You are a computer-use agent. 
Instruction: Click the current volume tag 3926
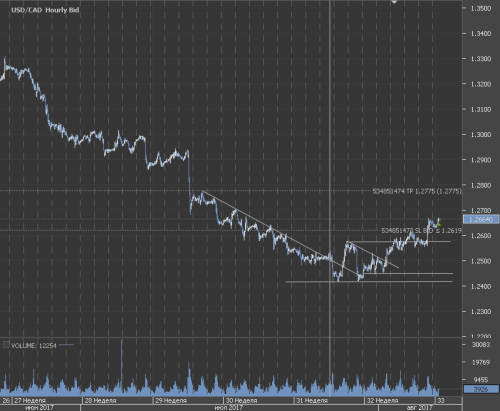(481, 389)
